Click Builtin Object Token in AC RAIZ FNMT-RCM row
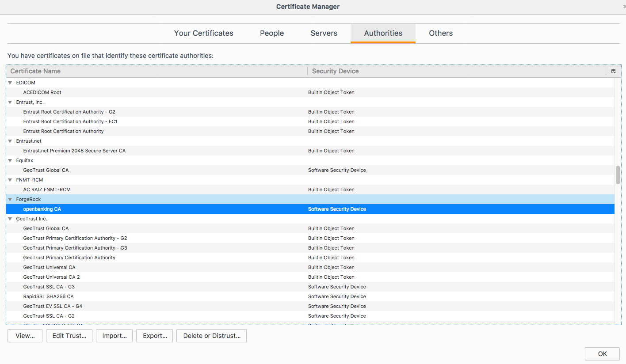 pyautogui.click(x=331, y=190)
